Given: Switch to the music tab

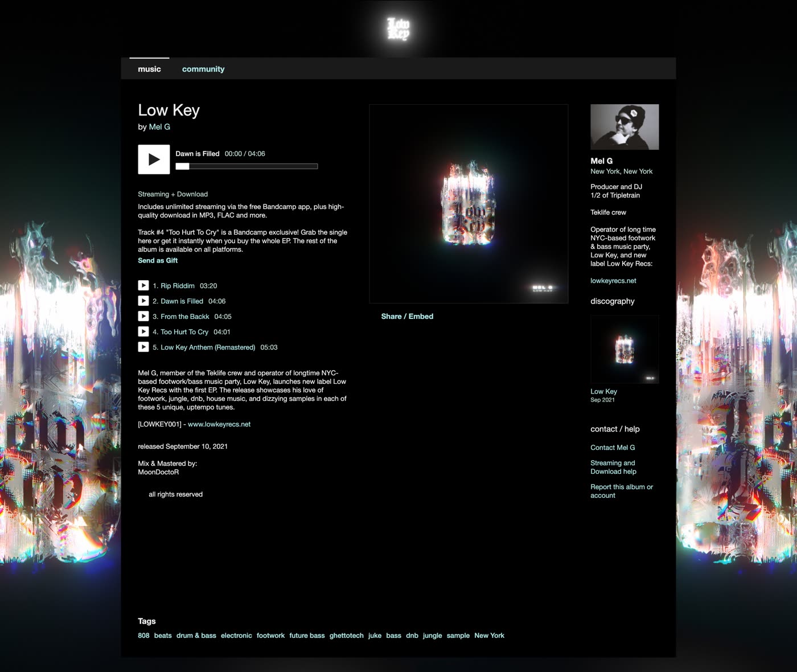Looking at the screenshot, I should [x=149, y=69].
